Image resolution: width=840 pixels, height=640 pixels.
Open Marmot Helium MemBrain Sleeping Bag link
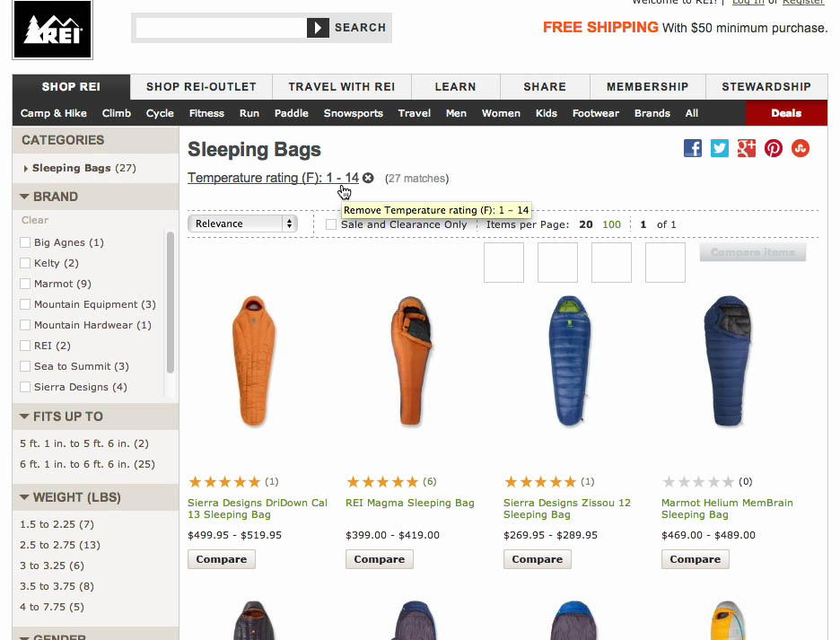point(727,509)
